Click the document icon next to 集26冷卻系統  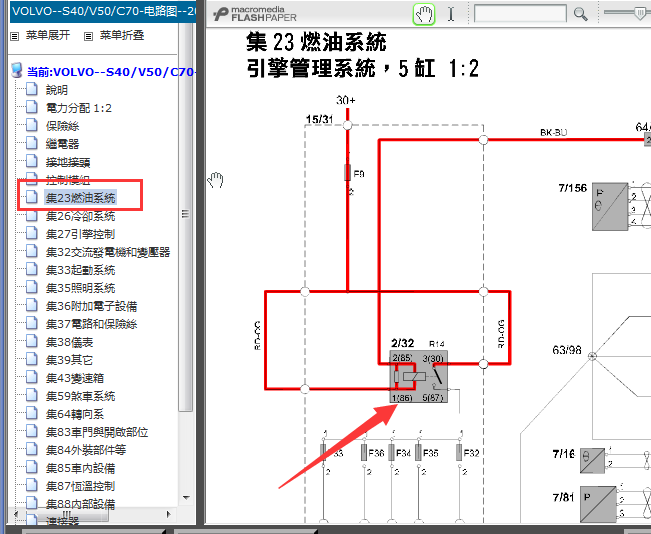pyautogui.click(x=32, y=215)
